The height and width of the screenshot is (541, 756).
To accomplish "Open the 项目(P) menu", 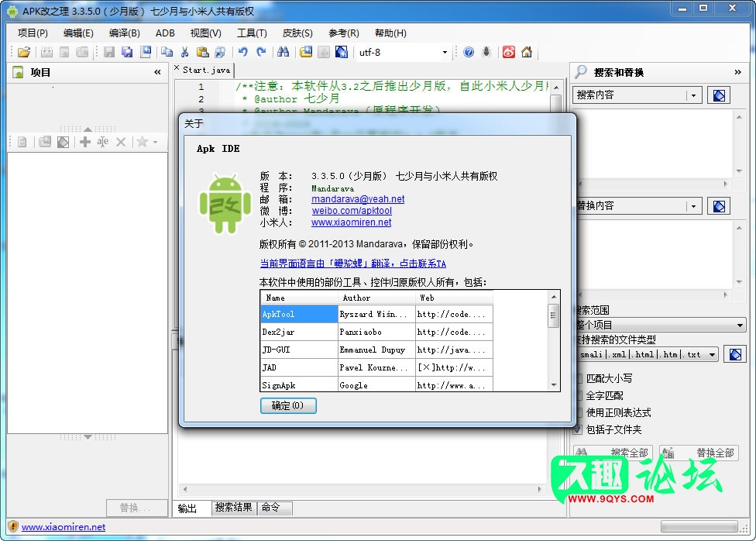I will [x=33, y=33].
